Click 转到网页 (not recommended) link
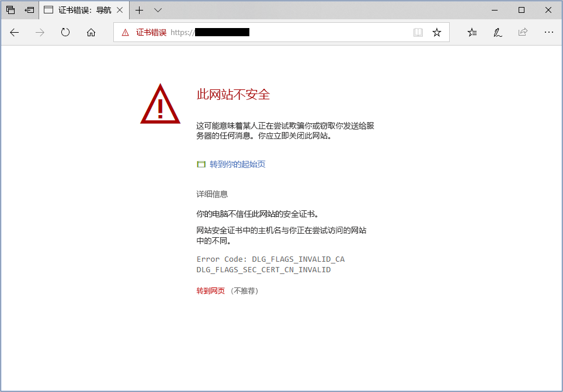 click(210, 291)
